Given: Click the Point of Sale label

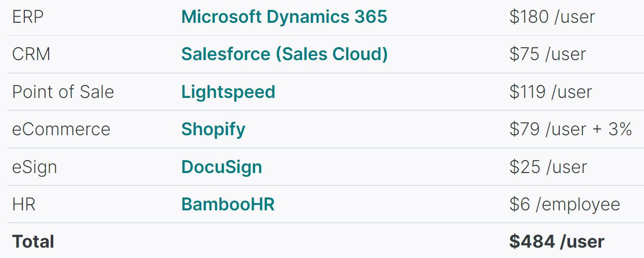Looking at the screenshot, I should click(63, 92).
